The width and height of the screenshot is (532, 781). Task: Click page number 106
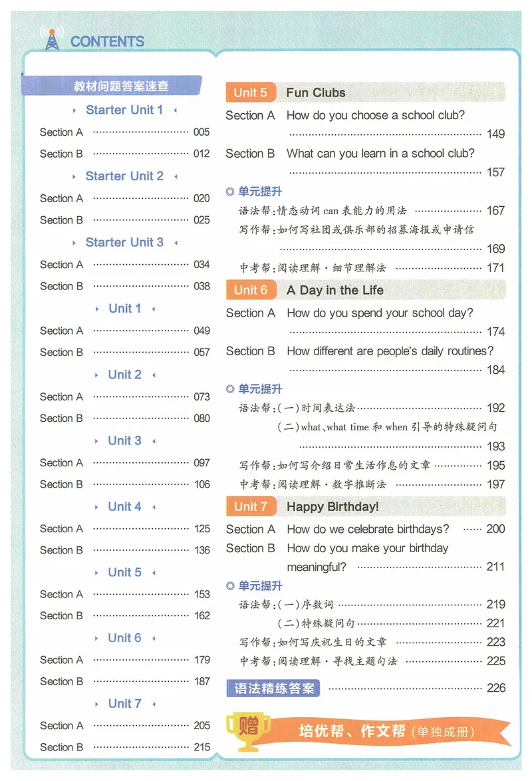click(201, 484)
